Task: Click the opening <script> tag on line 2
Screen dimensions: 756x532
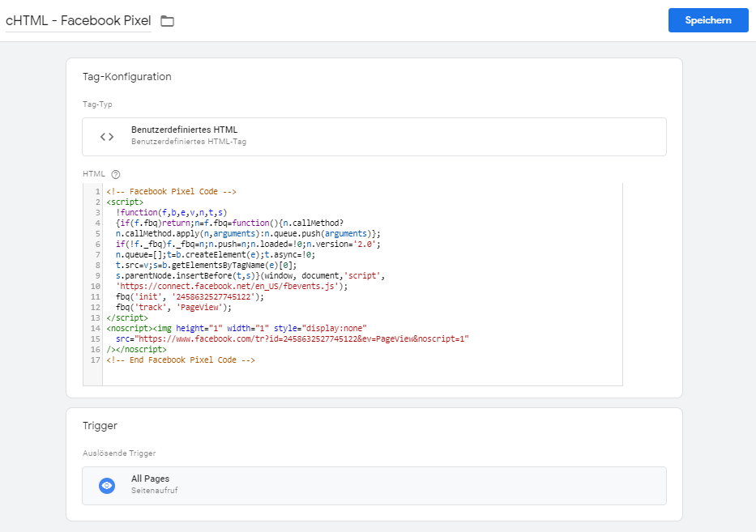Action: click(125, 202)
